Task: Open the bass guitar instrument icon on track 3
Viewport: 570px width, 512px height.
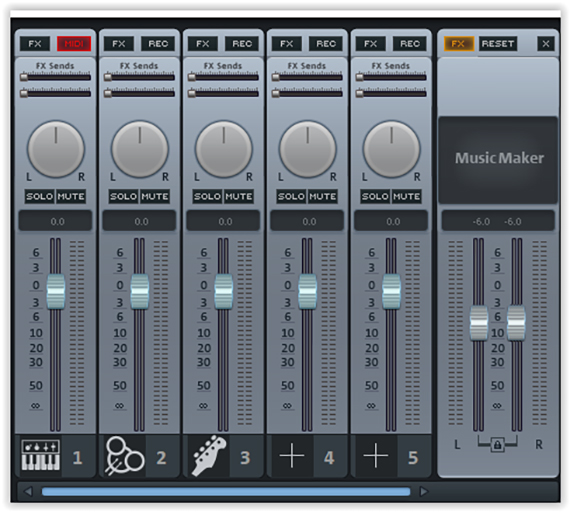Action: click(x=209, y=456)
